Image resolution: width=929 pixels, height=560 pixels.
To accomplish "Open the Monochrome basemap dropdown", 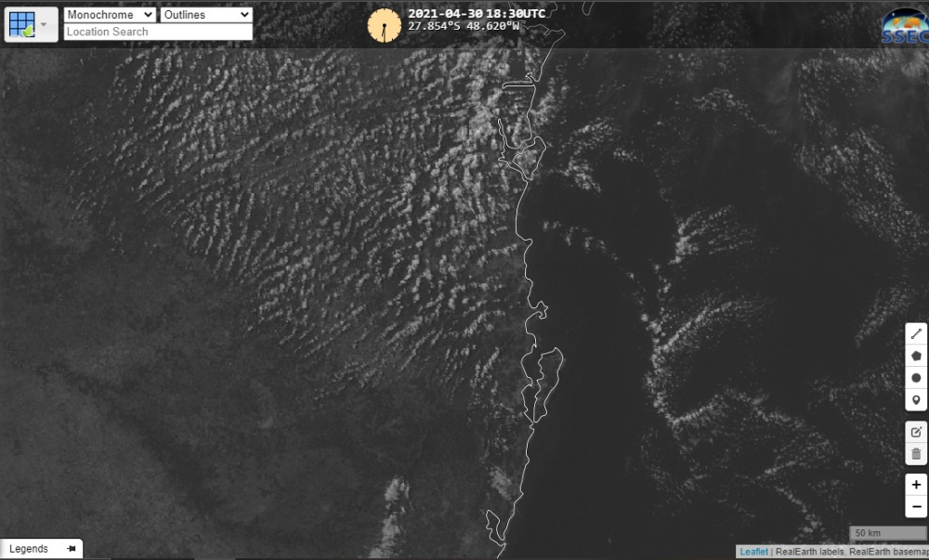I will coord(110,15).
